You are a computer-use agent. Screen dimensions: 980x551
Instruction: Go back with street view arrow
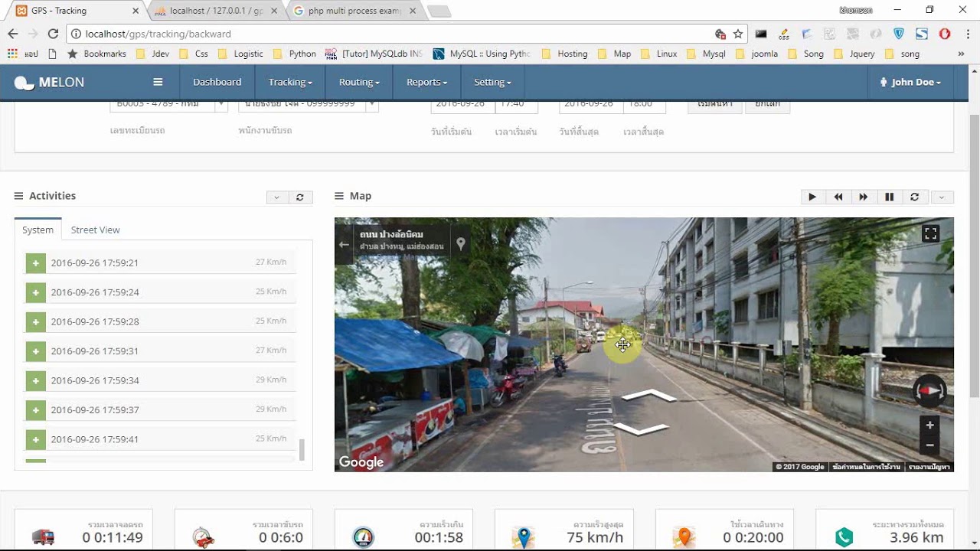(x=345, y=245)
